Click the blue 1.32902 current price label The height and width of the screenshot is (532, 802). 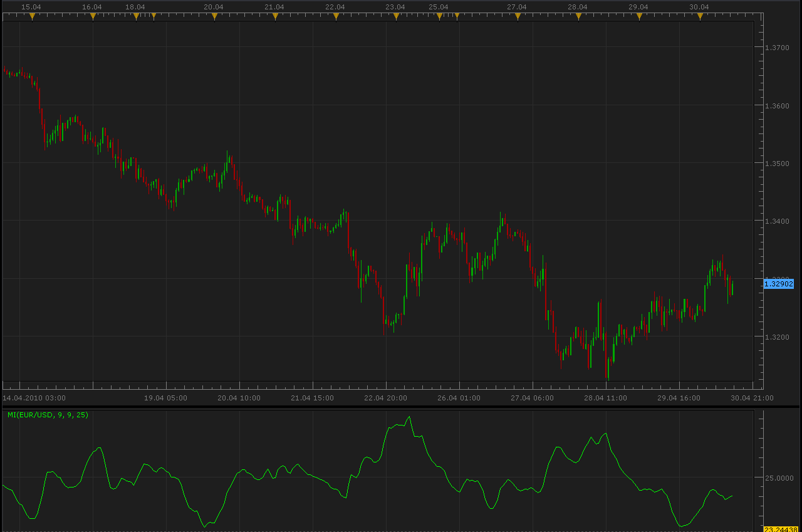pyautogui.click(x=779, y=284)
